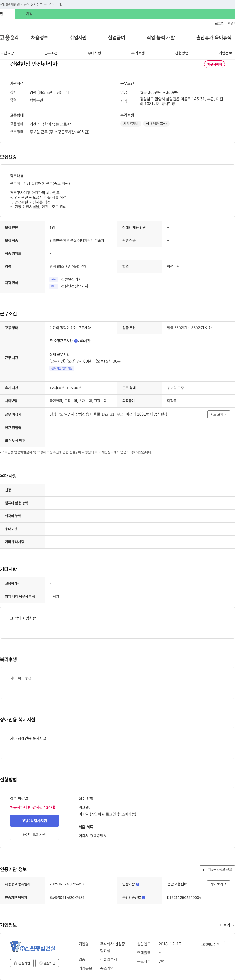The image size is (235, 980).
Task: Click the 설립연도 value 2018. 12. 13
Action: click(170, 944)
